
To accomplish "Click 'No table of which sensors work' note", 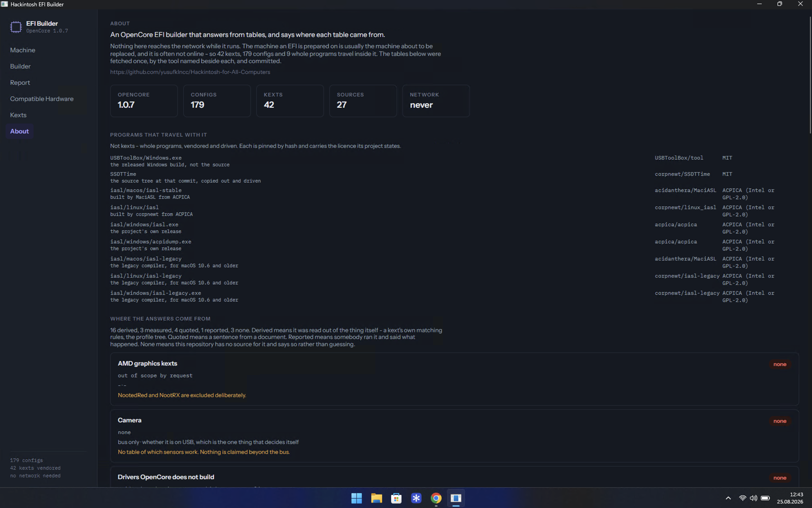I will (x=203, y=452).
